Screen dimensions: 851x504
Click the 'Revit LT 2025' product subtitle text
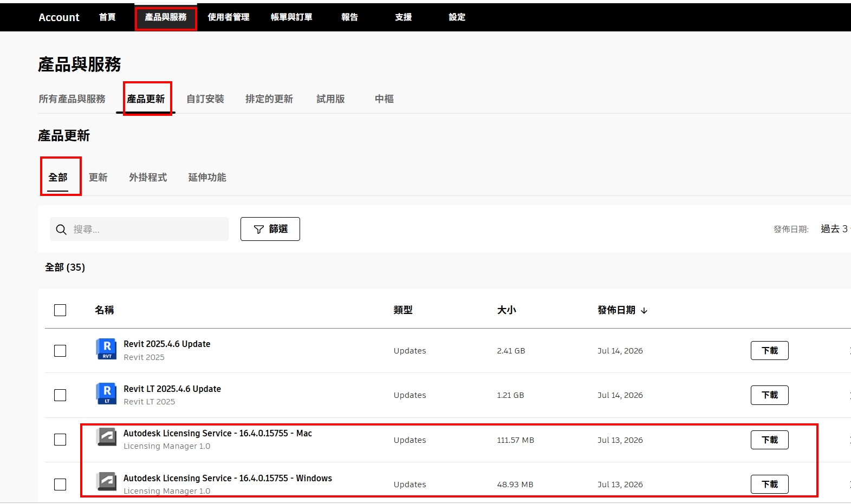pos(150,402)
